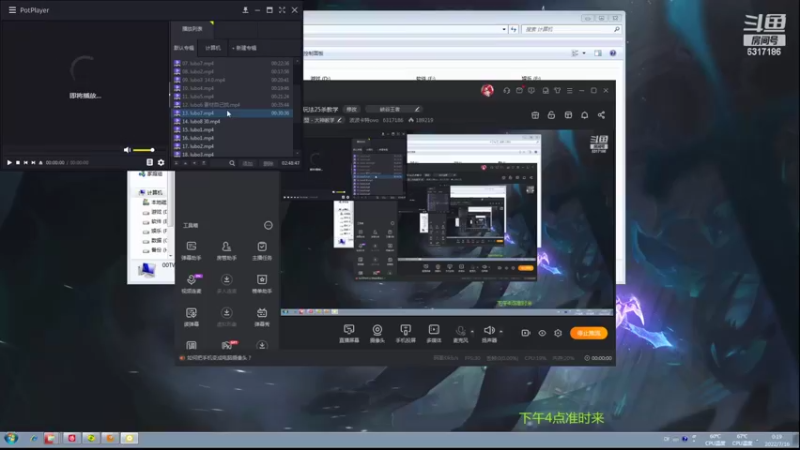800x450 pixels.
Task: Open the speaker dropdown arrow
Action: point(501,332)
